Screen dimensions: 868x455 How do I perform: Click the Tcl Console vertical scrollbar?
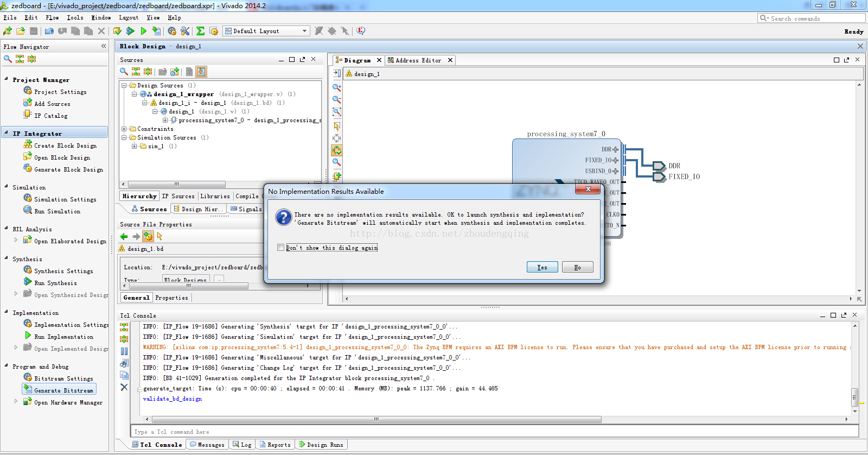click(855, 396)
